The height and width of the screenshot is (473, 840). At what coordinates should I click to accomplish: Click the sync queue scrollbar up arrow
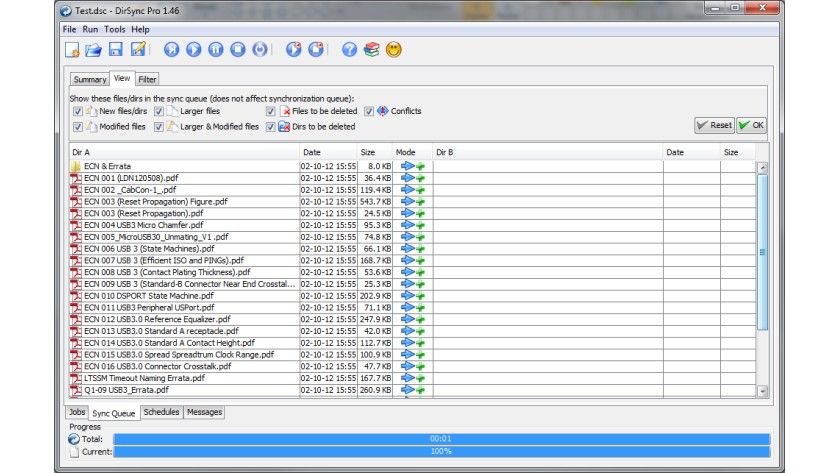(762, 168)
